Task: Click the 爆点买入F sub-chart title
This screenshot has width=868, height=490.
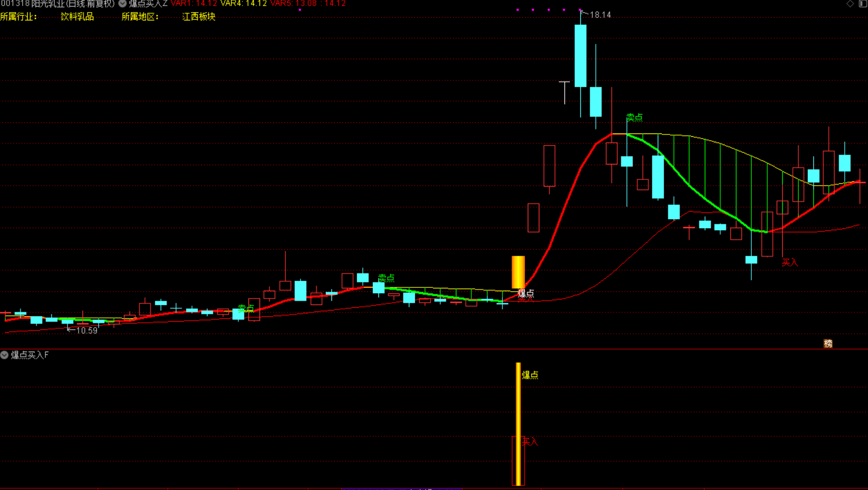Action: tap(30, 355)
